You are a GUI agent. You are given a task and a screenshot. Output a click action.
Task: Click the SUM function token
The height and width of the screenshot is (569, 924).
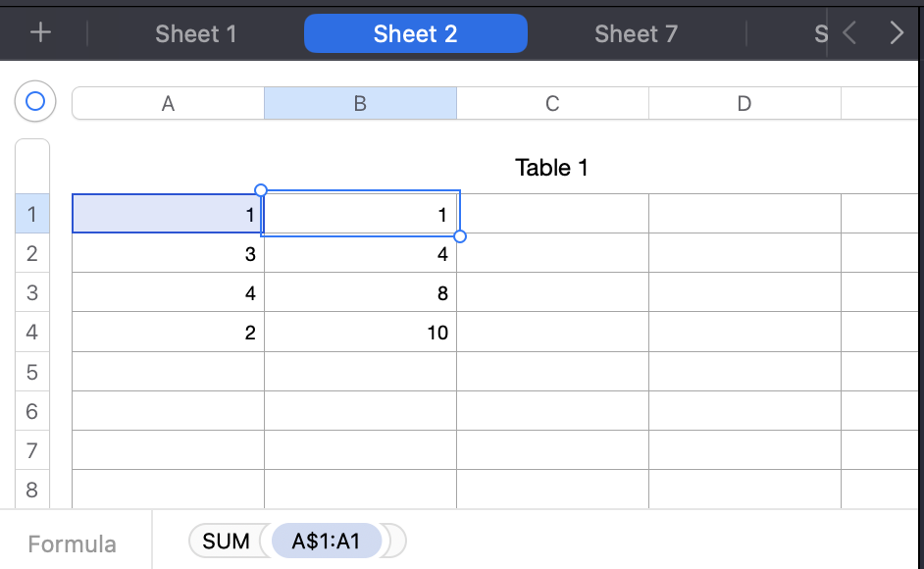pos(226,541)
